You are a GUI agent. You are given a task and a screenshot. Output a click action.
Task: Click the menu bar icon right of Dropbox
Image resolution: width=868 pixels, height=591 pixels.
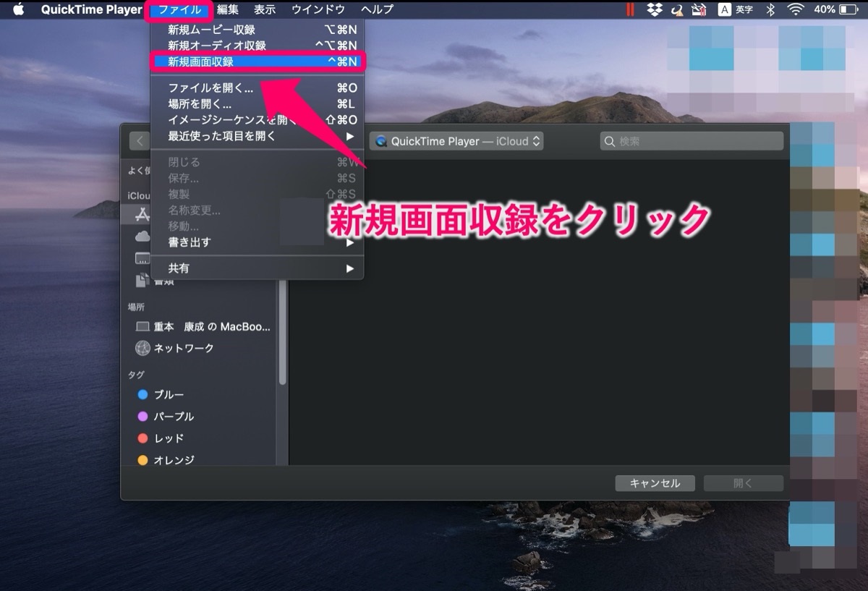(677, 9)
